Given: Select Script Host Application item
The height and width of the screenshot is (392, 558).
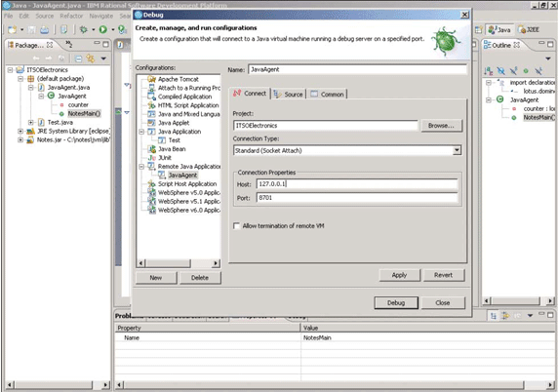Looking at the screenshot, I should [x=187, y=184].
